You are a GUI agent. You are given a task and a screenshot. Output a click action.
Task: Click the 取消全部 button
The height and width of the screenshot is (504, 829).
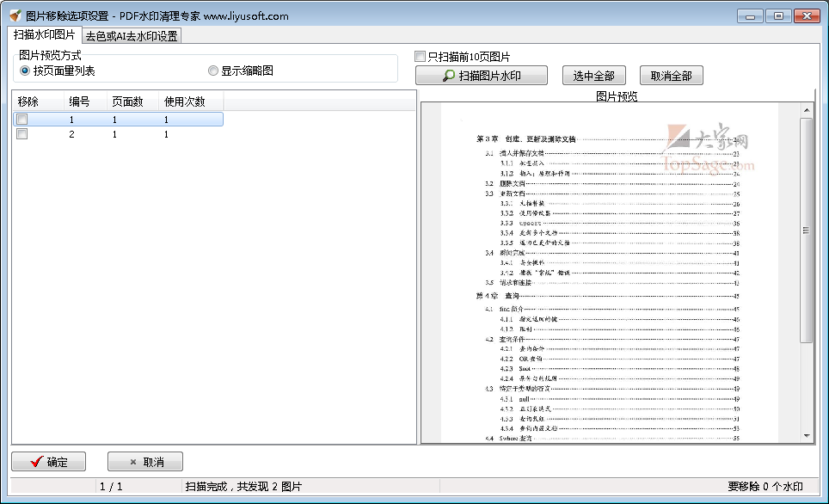[671, 75]
